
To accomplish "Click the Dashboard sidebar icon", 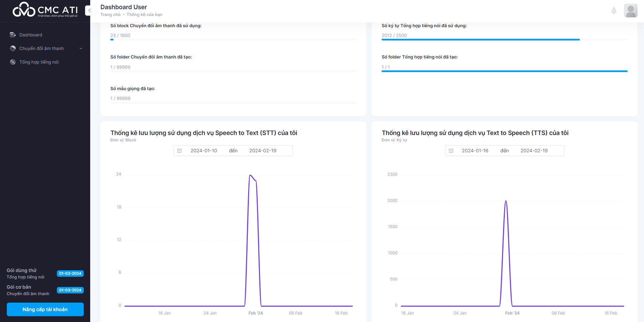I will tap(13, 35).
